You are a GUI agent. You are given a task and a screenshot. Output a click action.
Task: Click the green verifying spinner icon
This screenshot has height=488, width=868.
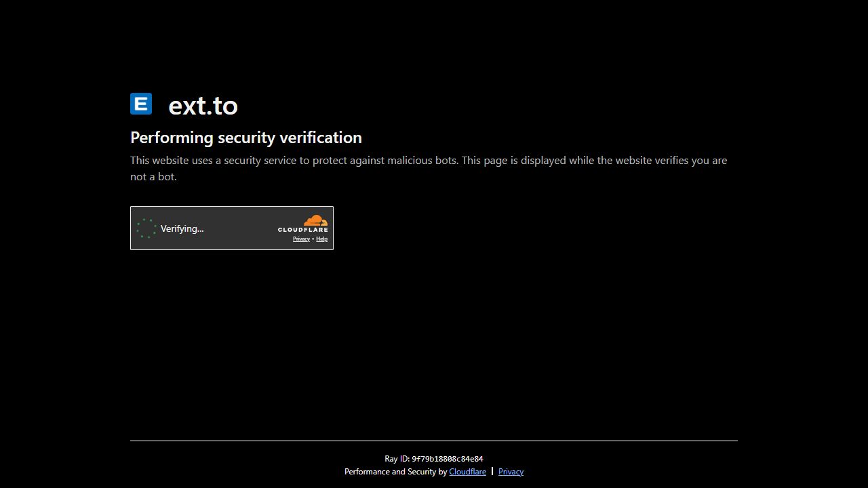tap(146, 228)
